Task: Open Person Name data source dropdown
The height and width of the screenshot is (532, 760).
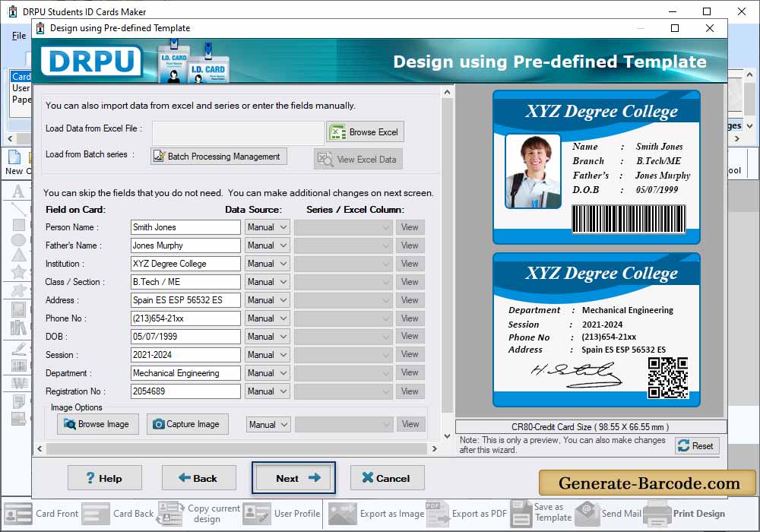Action: coord(267,227)
